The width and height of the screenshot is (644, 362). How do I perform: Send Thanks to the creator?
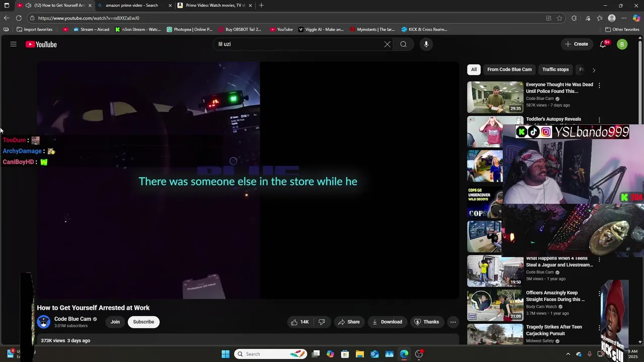426,322
